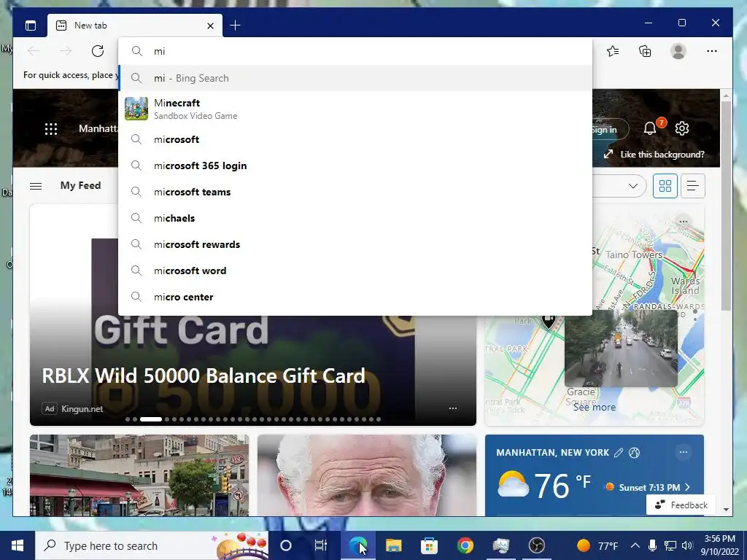Refresh the page

click(x=98, y=51)
